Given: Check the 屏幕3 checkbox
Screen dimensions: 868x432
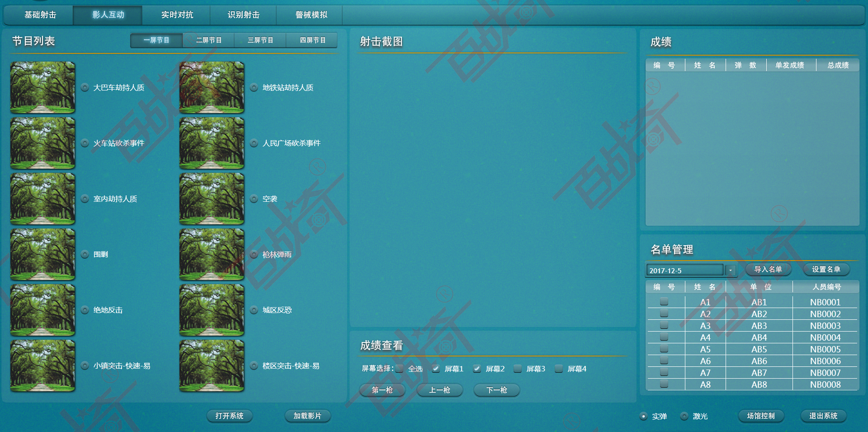Looking at the screenshot, I should pos(518,369).
